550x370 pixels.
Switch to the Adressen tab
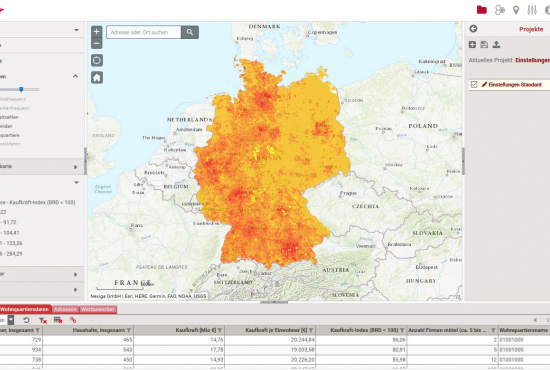coord(65,309)
